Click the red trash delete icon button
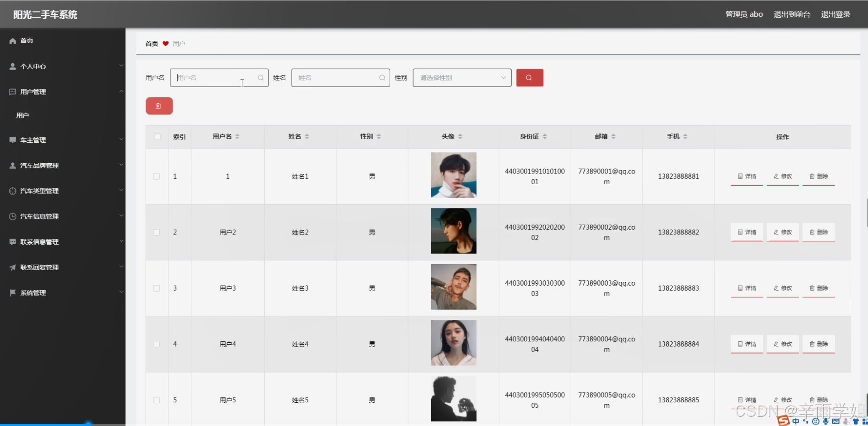The image size is (868, 426). (159, 106)
